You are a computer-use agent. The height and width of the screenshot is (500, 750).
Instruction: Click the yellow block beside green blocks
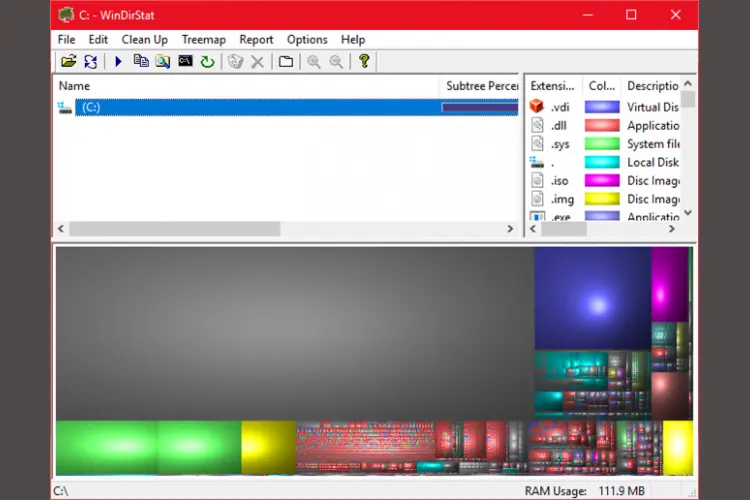pos(269,447)
